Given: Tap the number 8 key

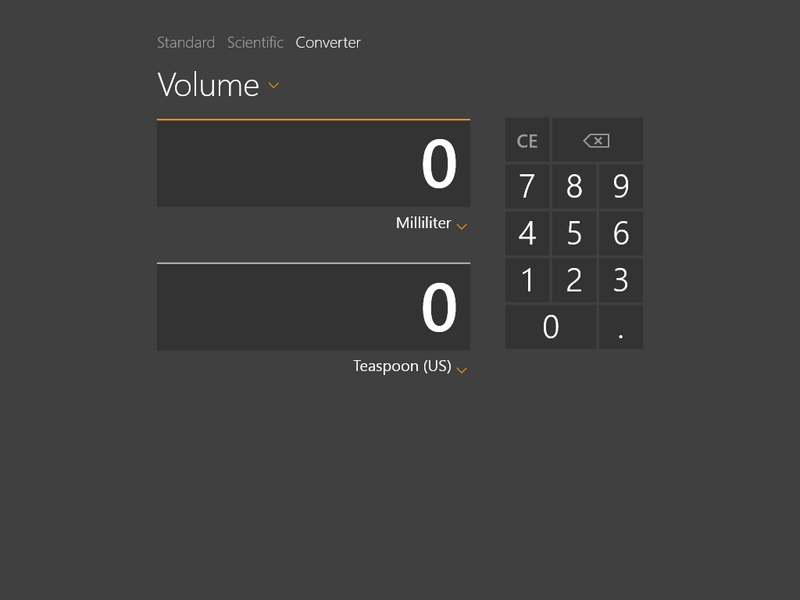Looking at the screenshot, I should tap(574, 187).
